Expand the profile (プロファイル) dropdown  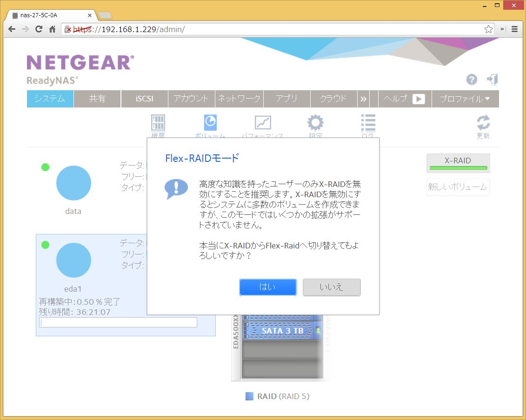tap(465, 99)
